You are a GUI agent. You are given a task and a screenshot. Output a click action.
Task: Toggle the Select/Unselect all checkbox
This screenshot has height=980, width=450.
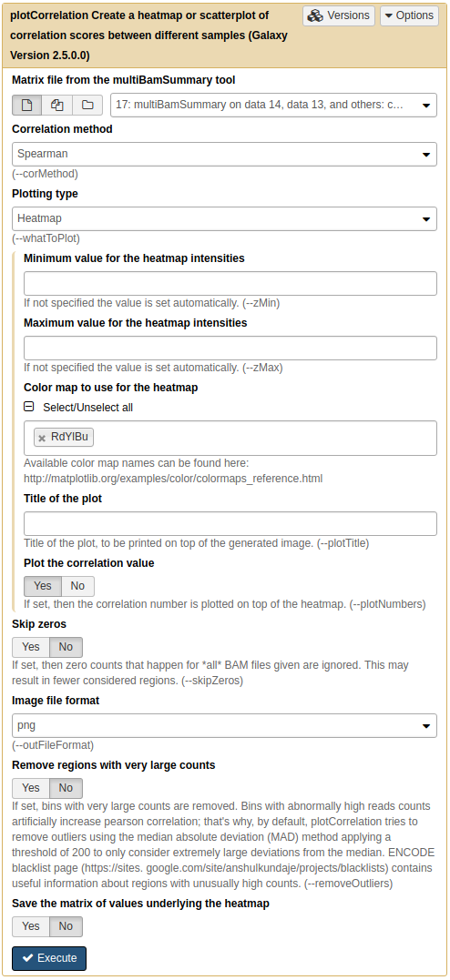29,407
